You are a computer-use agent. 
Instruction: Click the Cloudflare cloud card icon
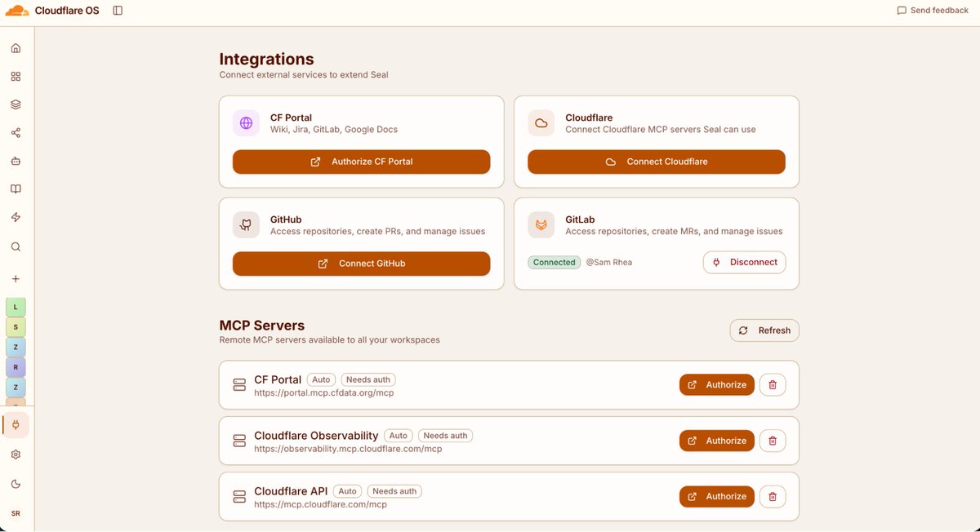click(x=541, y=123)
